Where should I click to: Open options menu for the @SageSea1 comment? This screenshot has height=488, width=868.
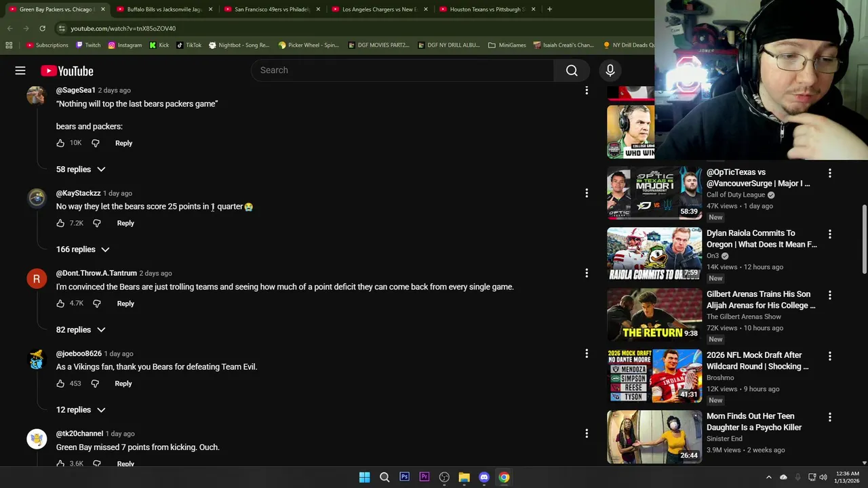(x=587, y=90)
